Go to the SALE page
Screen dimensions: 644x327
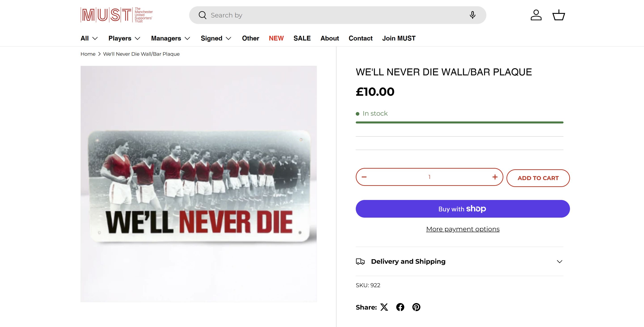(302, 38)
